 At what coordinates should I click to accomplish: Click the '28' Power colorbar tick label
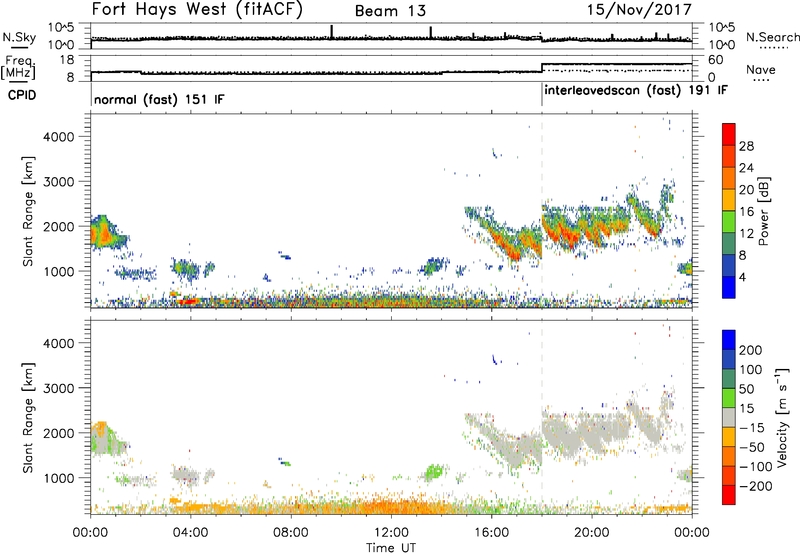[746, 146]
